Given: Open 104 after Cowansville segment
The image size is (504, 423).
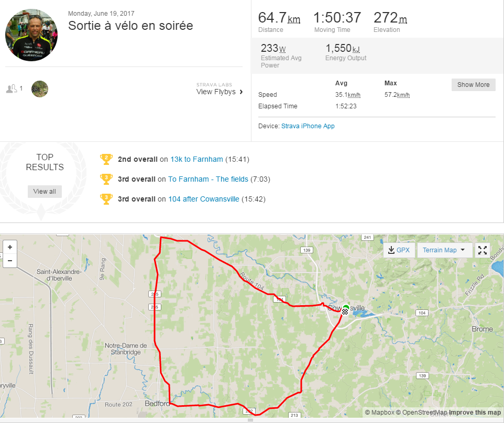Looking at the screenshot, I should (x=204, y=199).
